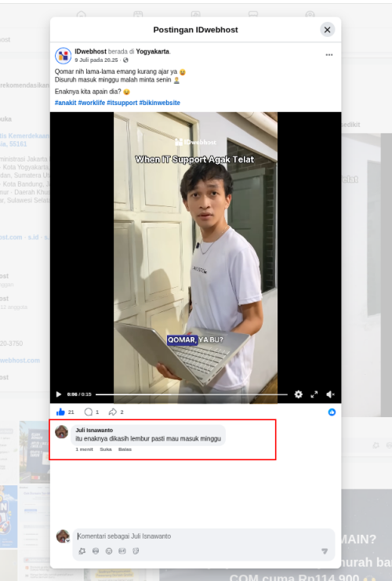Expand video to fullscreen
This screenshot has height=581, width=392.
(314, 394)
